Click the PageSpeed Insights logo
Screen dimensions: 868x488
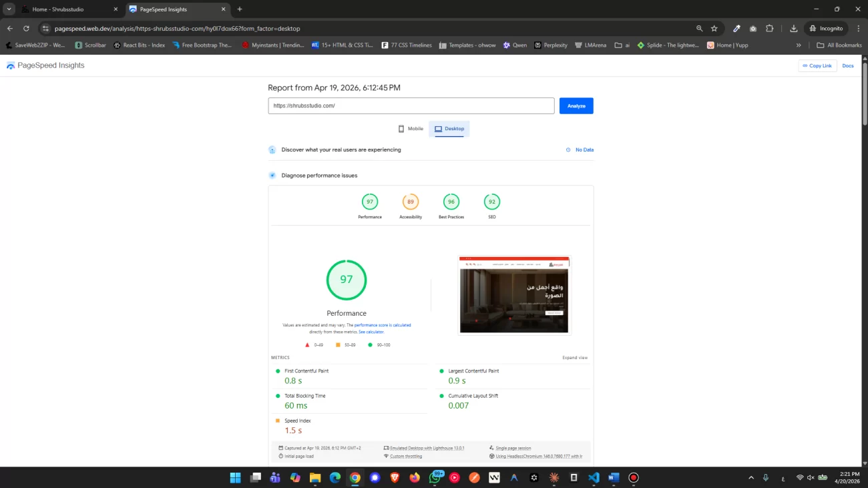[45, 65]
